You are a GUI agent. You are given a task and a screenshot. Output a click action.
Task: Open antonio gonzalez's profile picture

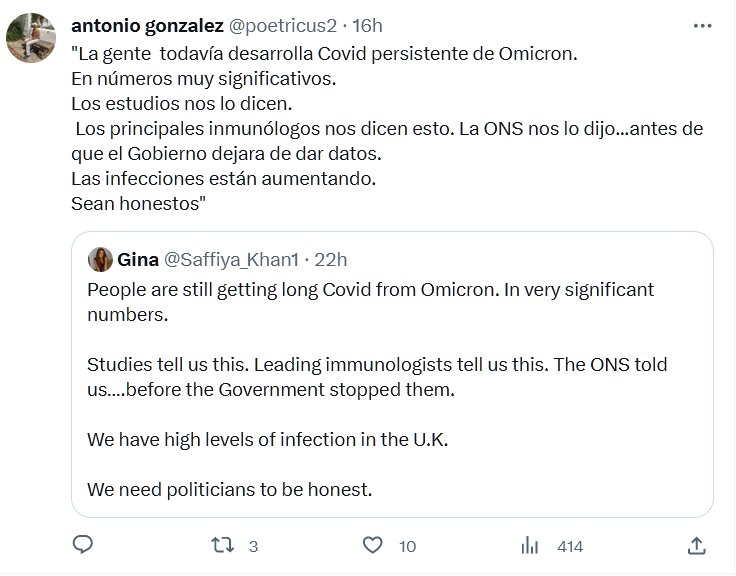point(30,38)
